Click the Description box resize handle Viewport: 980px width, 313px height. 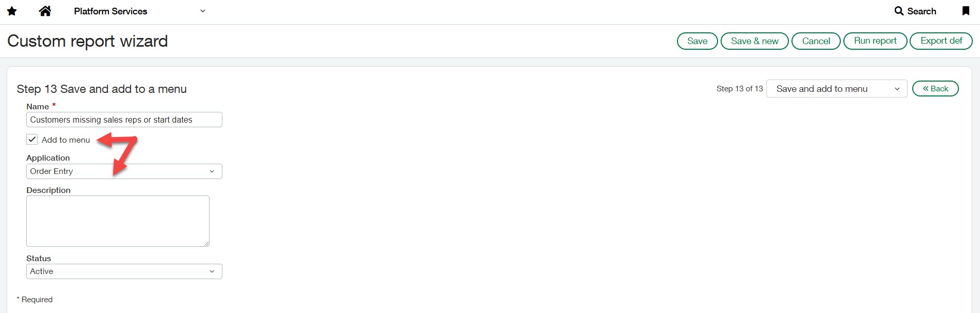tap(206, 244)
